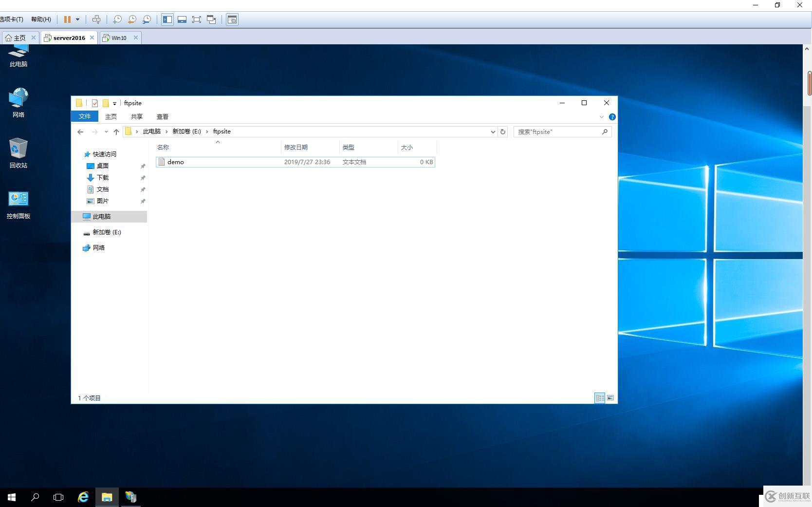Switch to Unity mode
Viewport: 812px width, 507px height.
[x=211, y=19]
